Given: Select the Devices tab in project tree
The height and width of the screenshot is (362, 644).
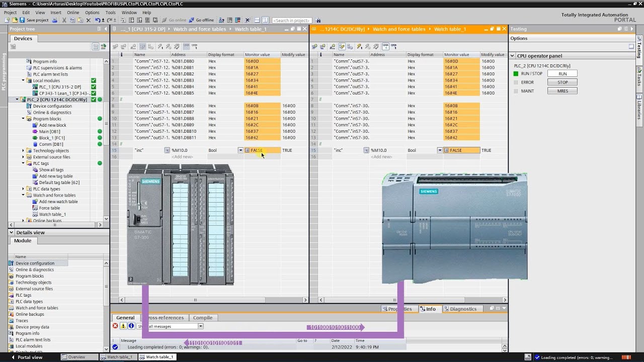Looking at the screenshot, I should (x=23, y=38).
